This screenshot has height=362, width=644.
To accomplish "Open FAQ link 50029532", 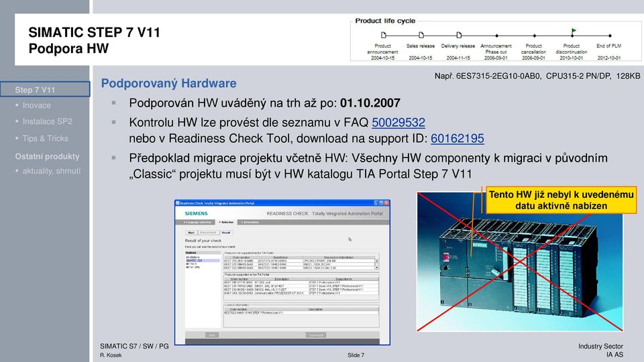I will (398, 122).
